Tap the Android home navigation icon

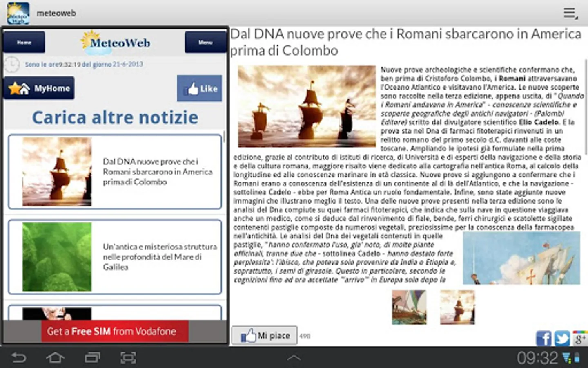tap(55, 358)
